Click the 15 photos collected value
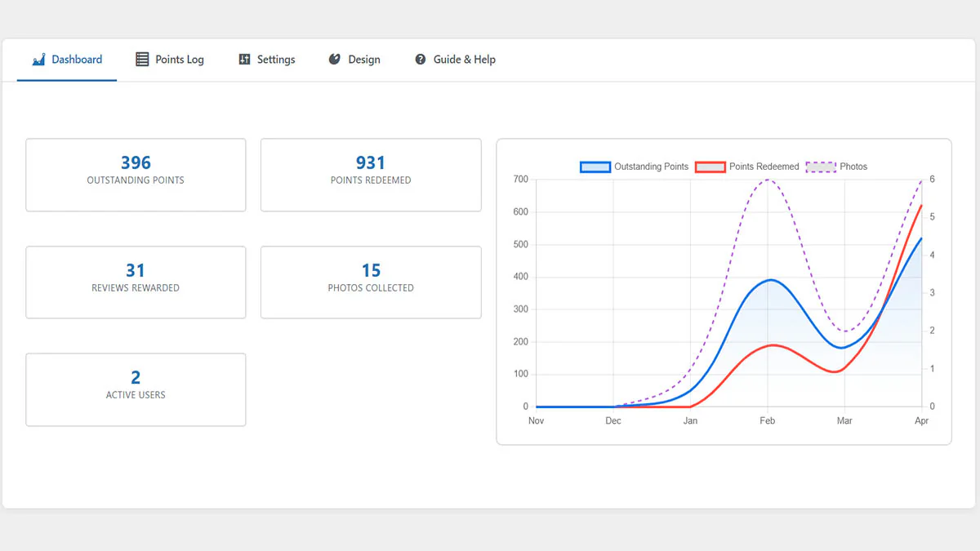This screenshot has width=980, height=551. click(371, 270)
